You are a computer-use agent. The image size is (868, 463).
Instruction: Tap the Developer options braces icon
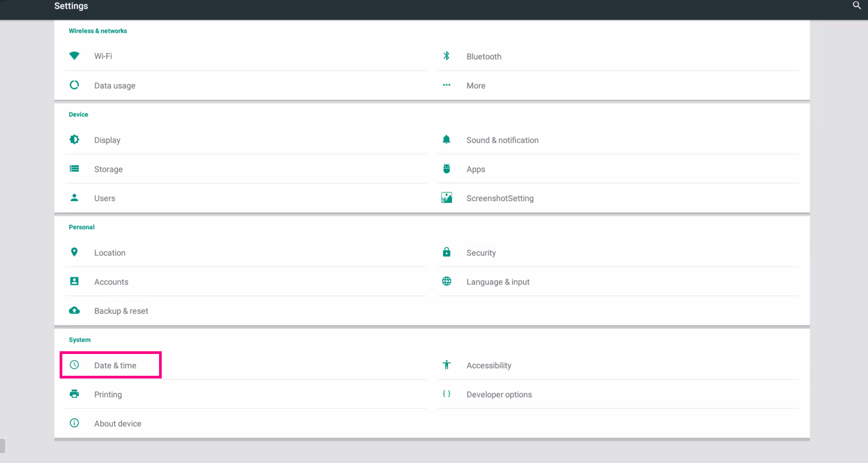pos(446,394)
